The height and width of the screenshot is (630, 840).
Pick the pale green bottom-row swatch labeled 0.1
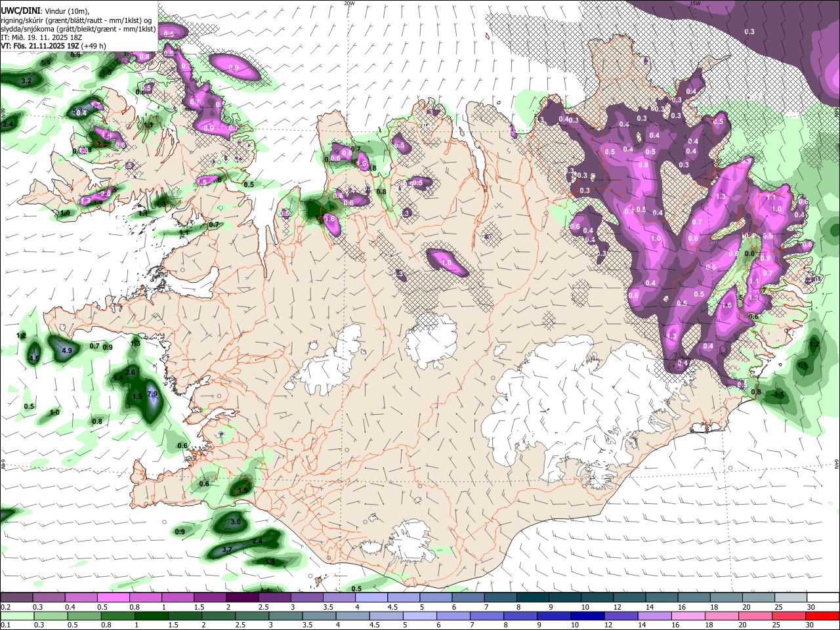[x=17, y=616]
